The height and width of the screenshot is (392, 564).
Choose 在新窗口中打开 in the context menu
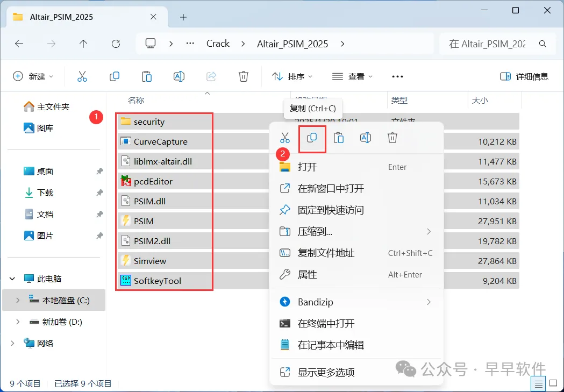[356, 188]
